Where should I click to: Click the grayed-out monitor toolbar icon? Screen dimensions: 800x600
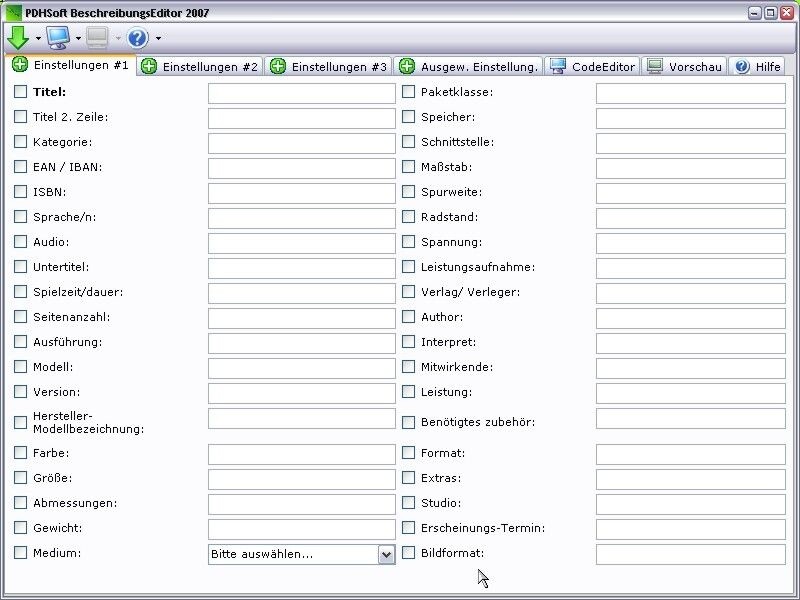96,36
